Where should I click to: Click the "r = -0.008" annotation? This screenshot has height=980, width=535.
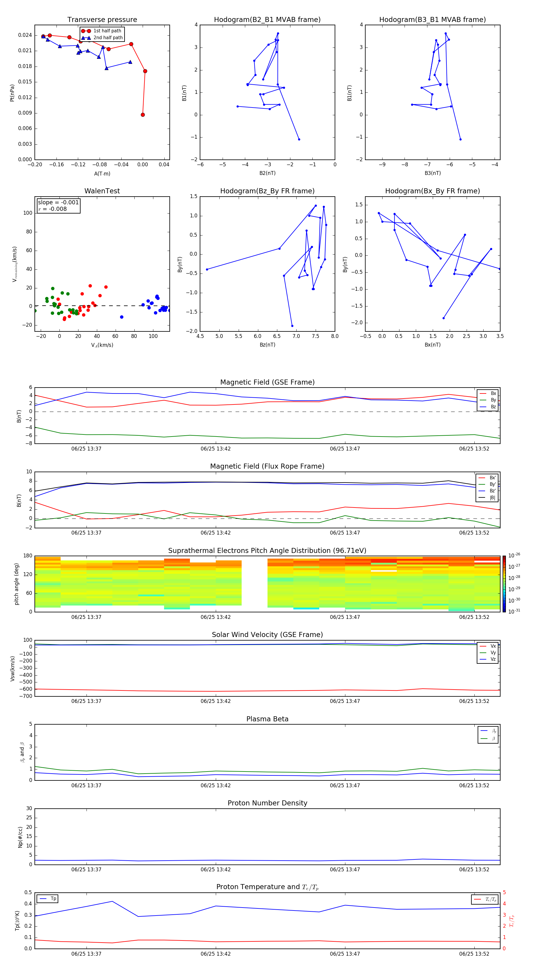click(53, 209)
